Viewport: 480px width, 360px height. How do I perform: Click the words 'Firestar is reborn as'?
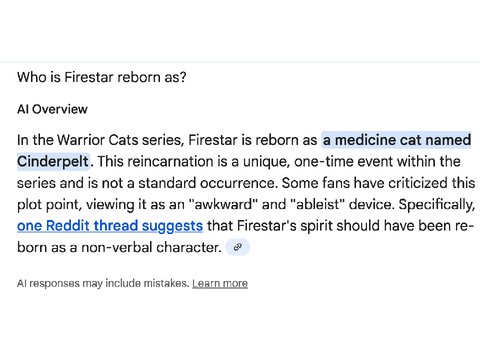pos(253,140)
